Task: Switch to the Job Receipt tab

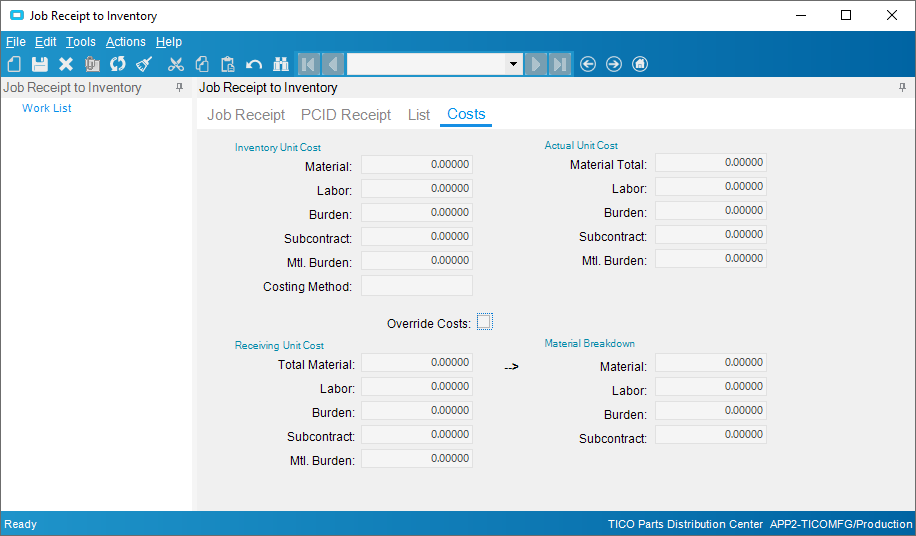Action: [246, 114]
